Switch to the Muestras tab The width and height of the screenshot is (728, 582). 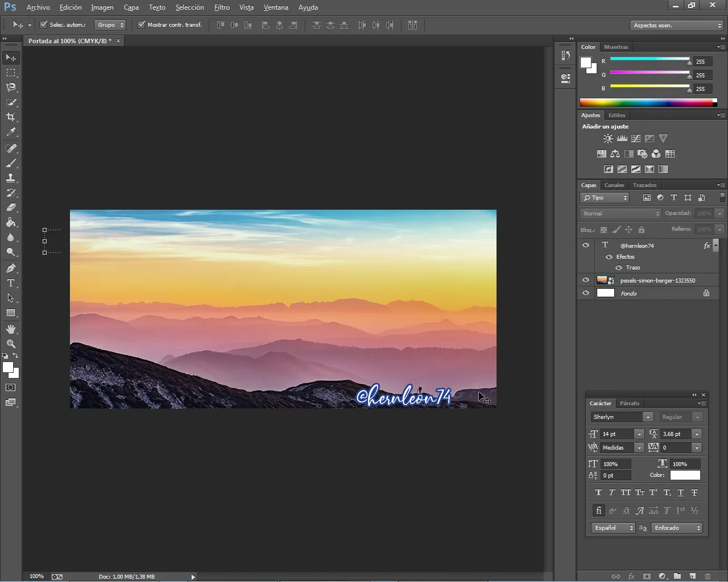616,47
